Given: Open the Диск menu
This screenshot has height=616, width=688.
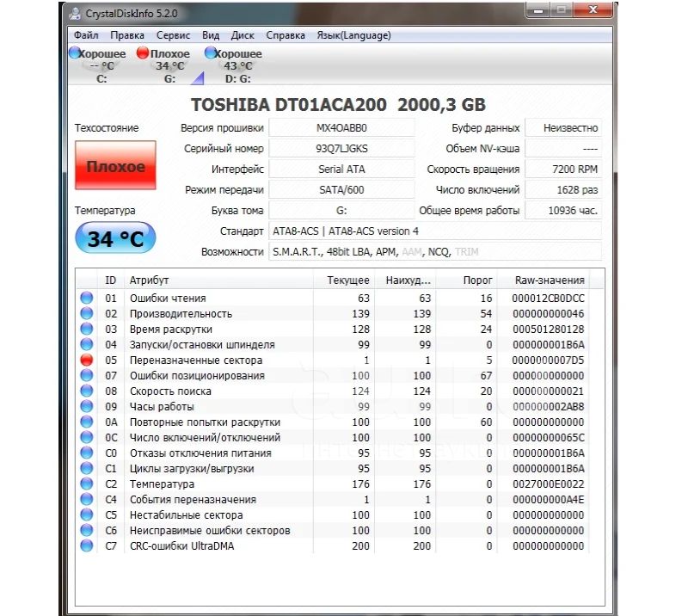Looking at the screenshot, I should pyautogui.click(x=243, y=35).
